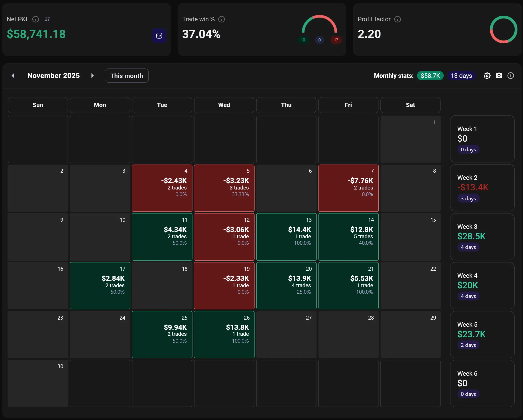Go to previous month arrow
Screen dimensions: 523x420
pos(13,76)
